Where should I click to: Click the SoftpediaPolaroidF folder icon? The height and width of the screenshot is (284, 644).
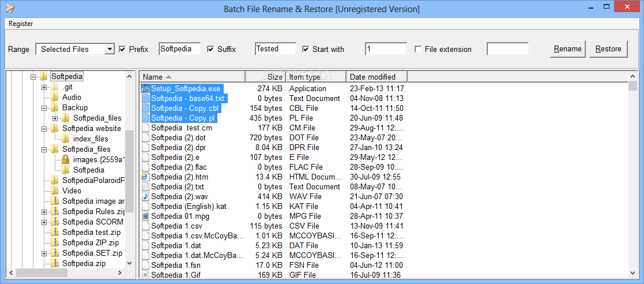click(54, 181)
